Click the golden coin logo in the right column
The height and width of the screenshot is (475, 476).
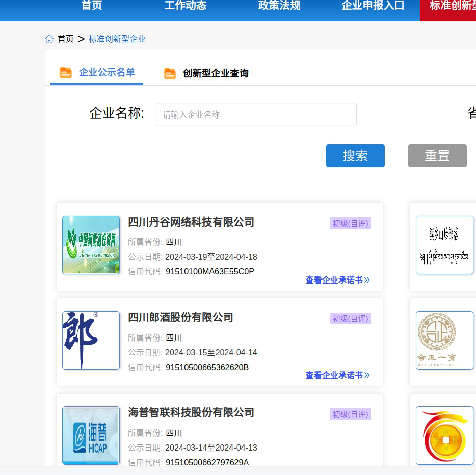pos(444,435)
